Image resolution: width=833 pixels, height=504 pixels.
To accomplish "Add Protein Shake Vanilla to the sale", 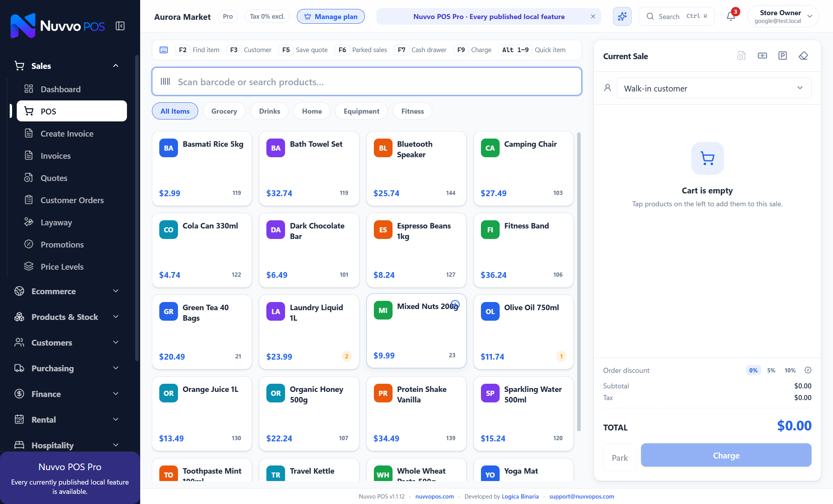I will (416, 414).
